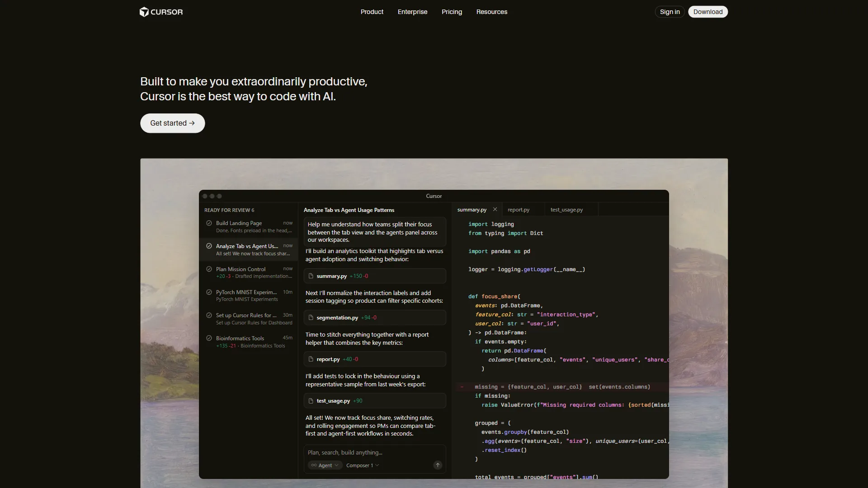This screenshot has width=868, height=488.
Task: Open the Composer 1 model dropdown
Action: pyautogui.click(x=363, y=465)
